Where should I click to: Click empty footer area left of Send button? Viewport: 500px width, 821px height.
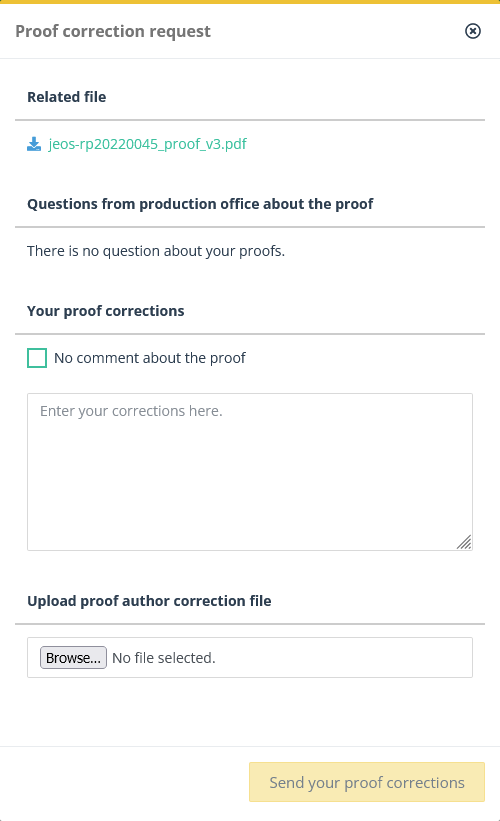coord(125,782)
